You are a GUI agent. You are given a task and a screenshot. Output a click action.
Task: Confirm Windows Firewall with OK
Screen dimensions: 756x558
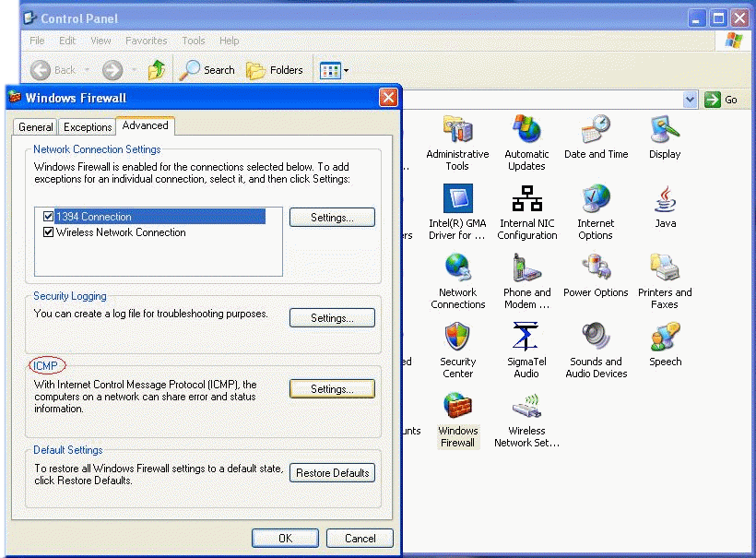coord(285,539)
